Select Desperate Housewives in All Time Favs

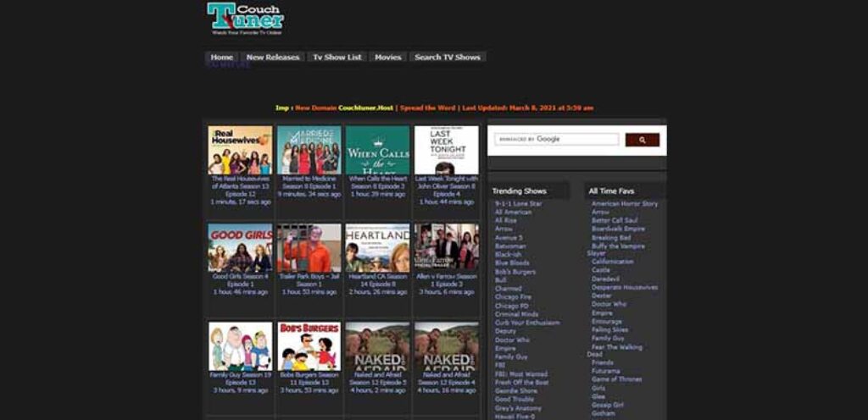tap(625, 287)
